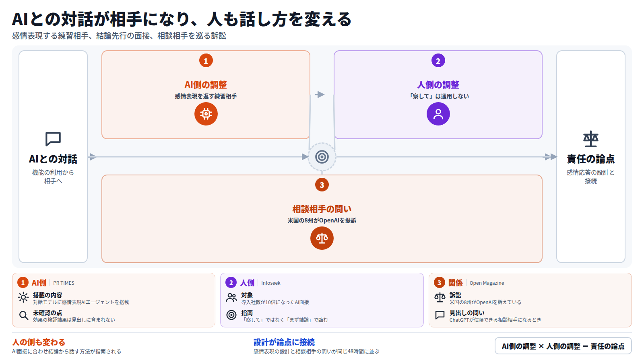Click 機能の利用から相手へ caption
The height and width of the screenshot is (362, 644).
(x=53, y=177)
